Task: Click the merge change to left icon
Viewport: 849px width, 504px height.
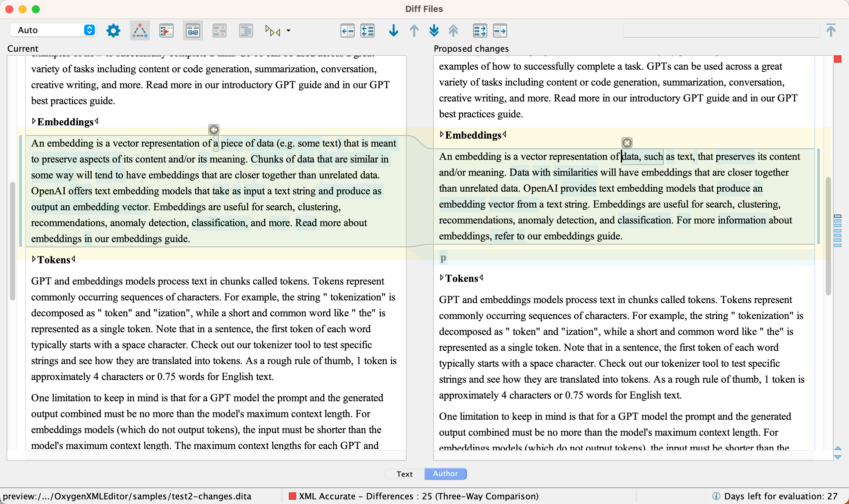Action: pos(346,30)
